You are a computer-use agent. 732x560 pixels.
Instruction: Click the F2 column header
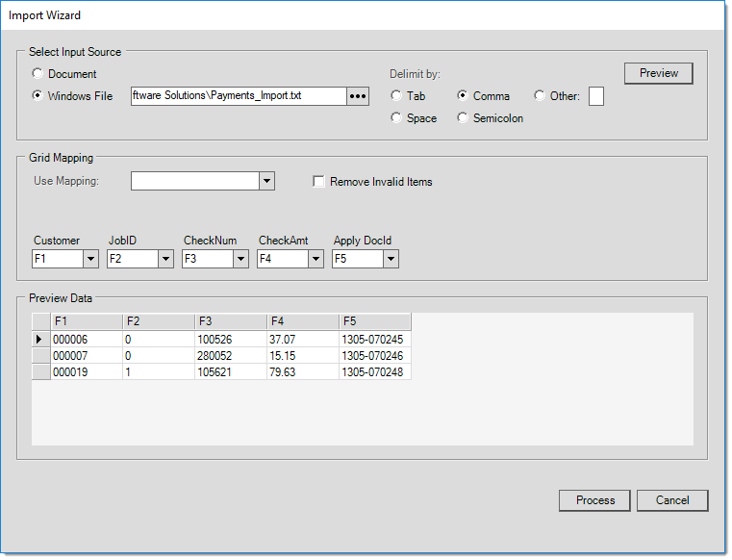pos(159,321)
